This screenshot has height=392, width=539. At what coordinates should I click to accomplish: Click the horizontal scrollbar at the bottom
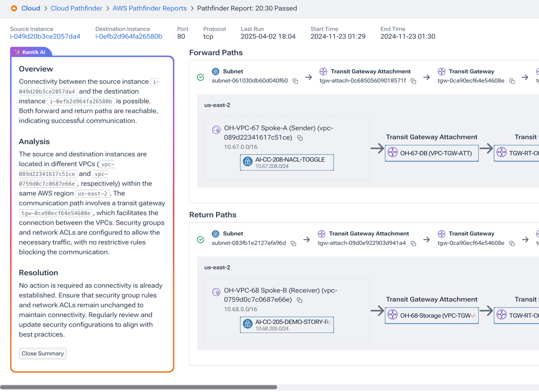coord(140,387)
